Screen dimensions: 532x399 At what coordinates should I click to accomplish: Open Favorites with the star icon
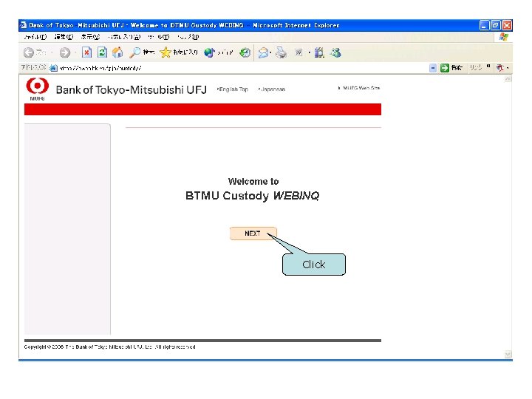pyautogui.click(x=166, y=52)
